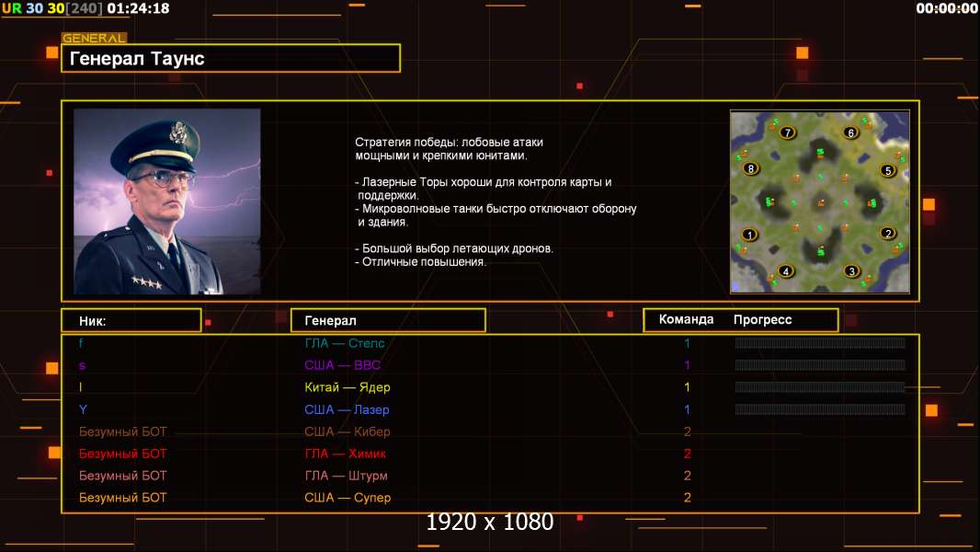Select start position marker 4 on the minimap
Screen dimensions: 980x552
click(786, 271)
